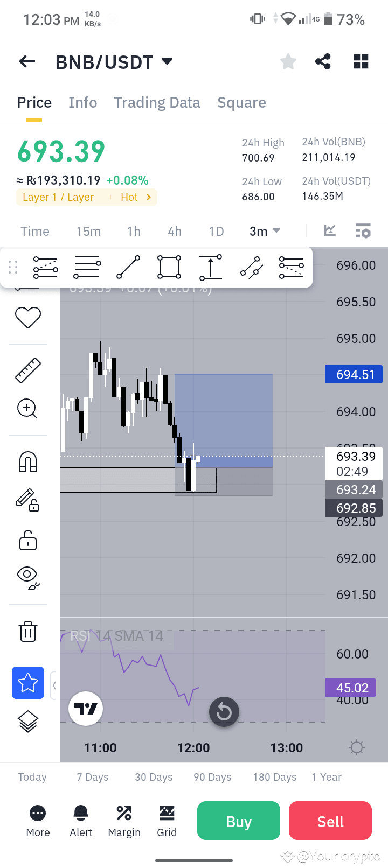Click the chart reset circular arrow
This screenshot has width=388, height=868.
(x=224, y=712)
